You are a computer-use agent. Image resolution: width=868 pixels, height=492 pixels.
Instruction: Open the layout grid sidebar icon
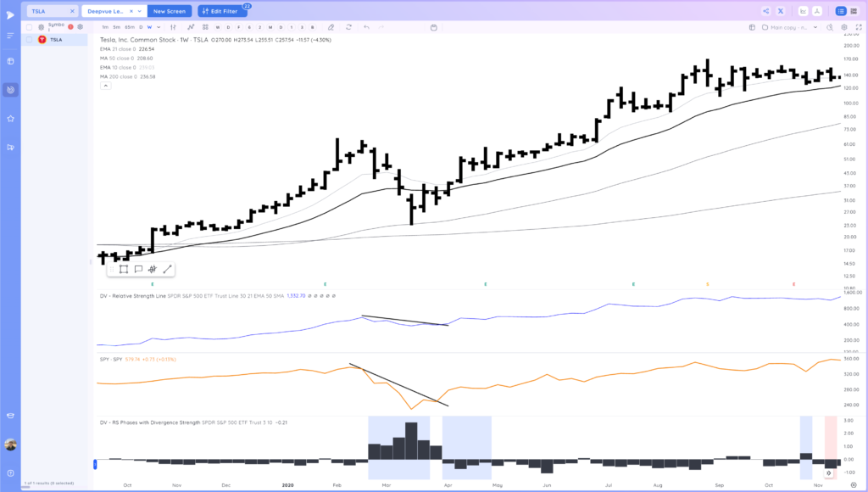click(x=10, y=61)
